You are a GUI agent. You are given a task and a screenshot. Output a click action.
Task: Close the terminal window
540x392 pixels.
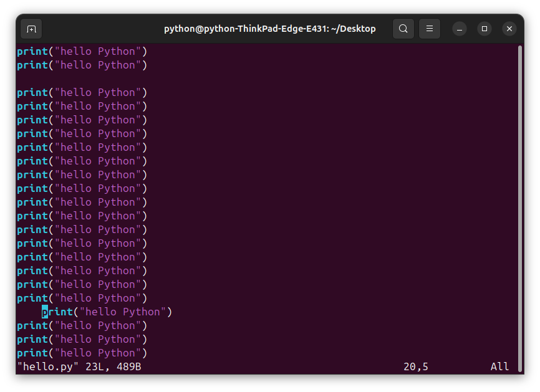[x=509, y=29]
